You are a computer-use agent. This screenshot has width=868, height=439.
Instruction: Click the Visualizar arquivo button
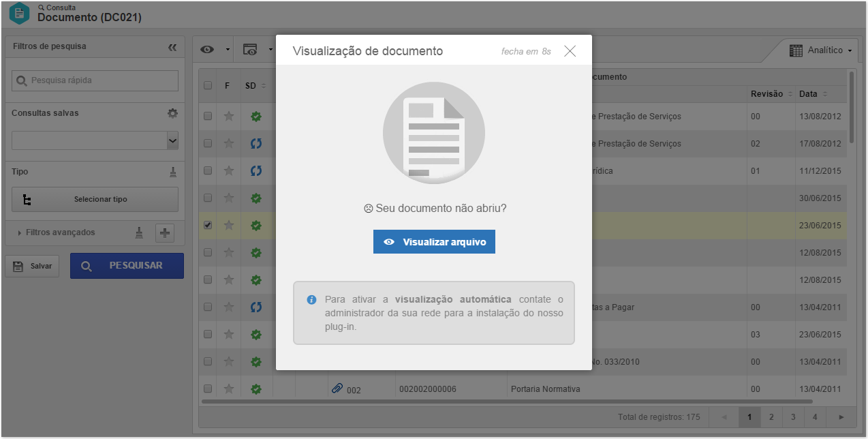[434, 242]
